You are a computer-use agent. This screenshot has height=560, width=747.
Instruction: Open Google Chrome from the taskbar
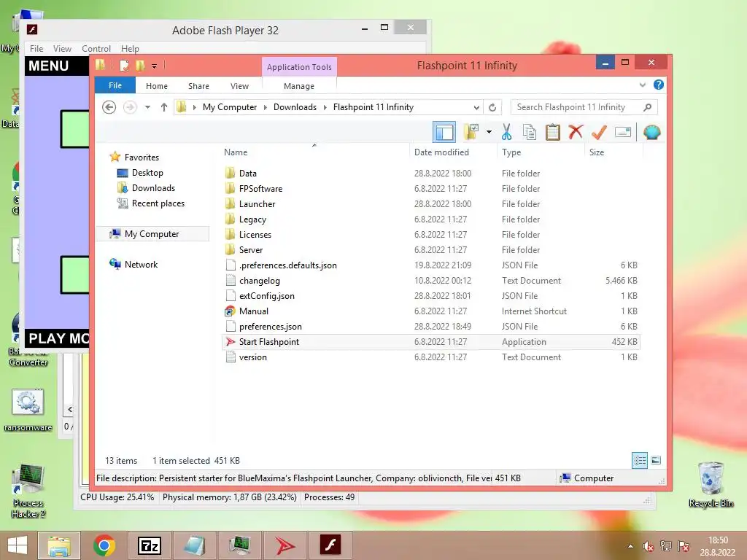(104, 545)
